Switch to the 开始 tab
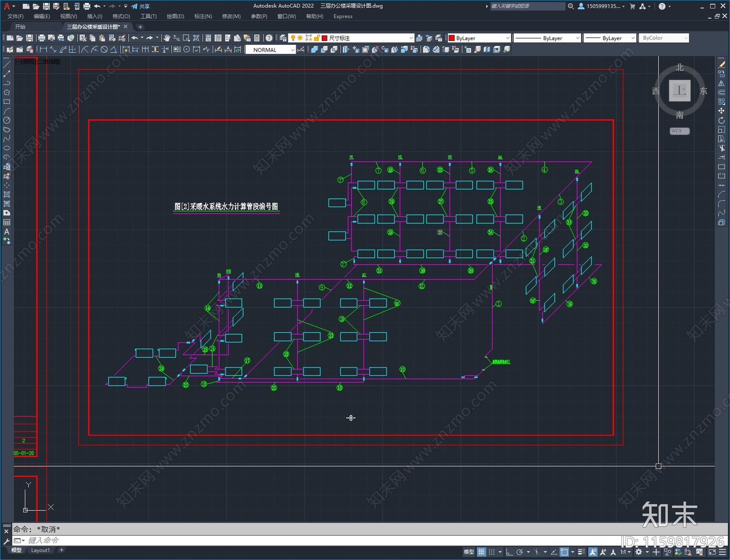730x560 pixels. [20, 26]
